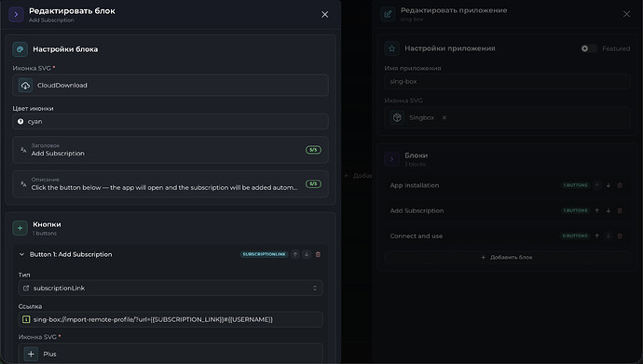
Task: Click the Plus SVG icon selector
Action: coord(171,354)
